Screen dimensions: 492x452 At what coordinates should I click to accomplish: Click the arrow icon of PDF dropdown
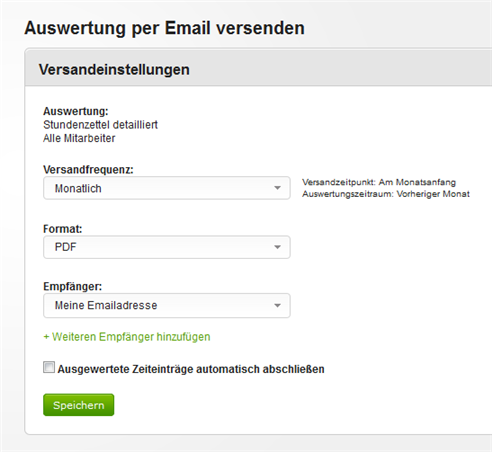[x=277, y=247]
